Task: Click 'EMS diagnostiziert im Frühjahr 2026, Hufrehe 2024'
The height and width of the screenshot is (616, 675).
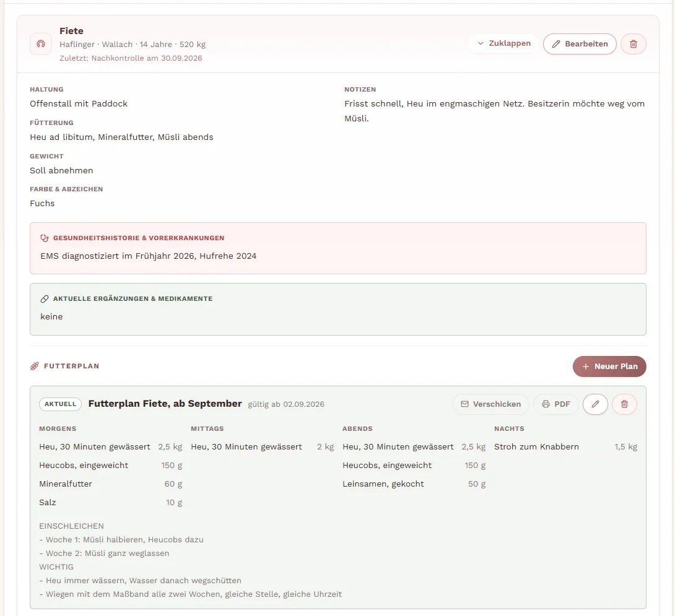Action: pyautogui.click(x=149, y=256)
